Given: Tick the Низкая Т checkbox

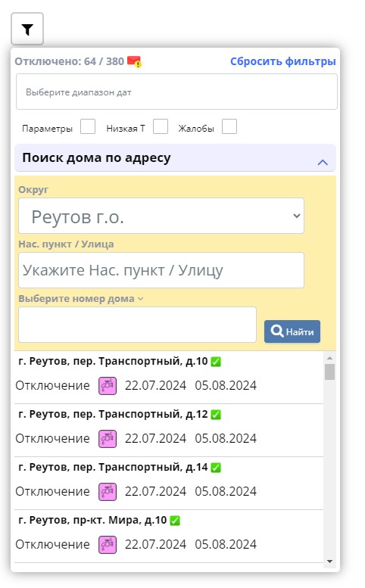Looking at the screenshot, I should [x=161, y=126].
